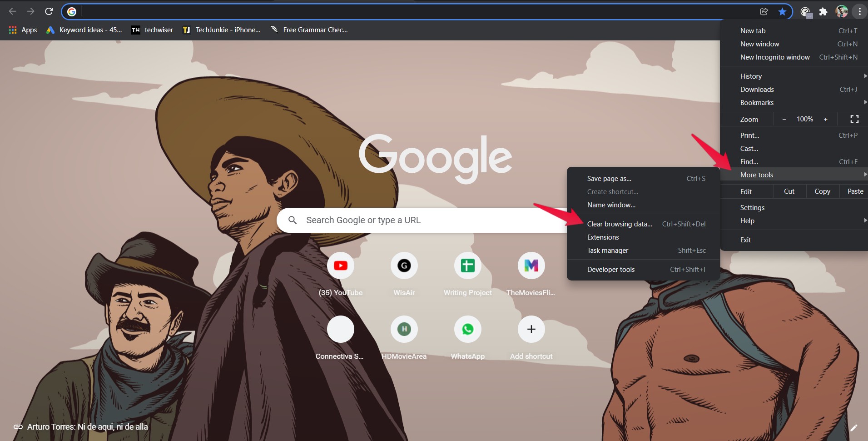Viewport: 868px width, 441px height.
Task: Expand the History submenu
Action: coord(794,76)
